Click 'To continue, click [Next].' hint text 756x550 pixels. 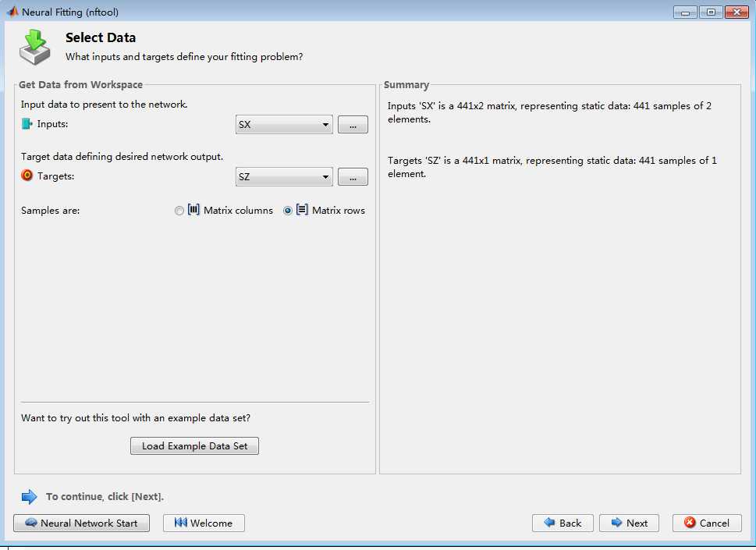point(105,496)
